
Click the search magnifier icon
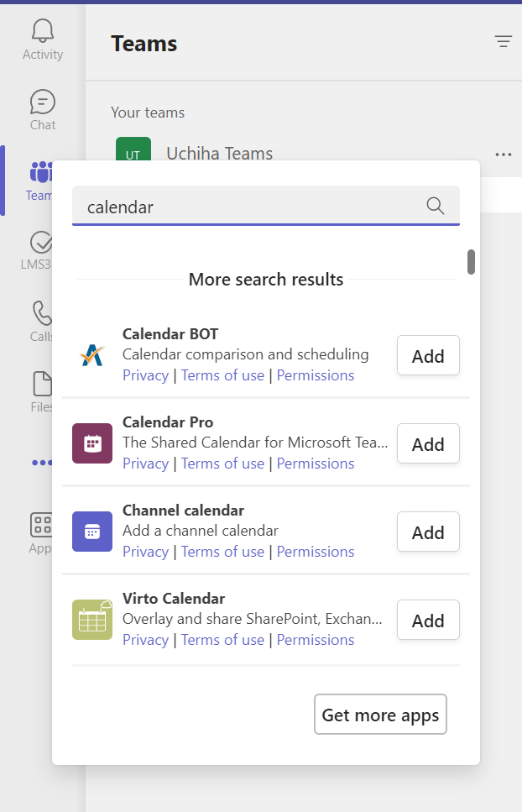point(435,206)
